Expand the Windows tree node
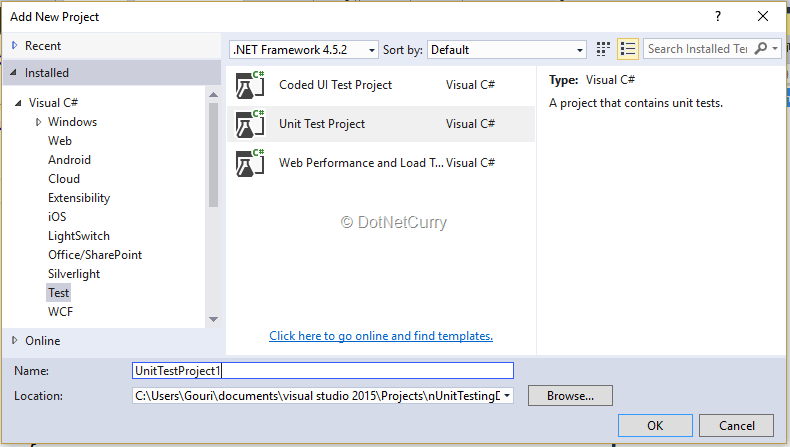This screenshot has width=790, height=447. point(38,122)
